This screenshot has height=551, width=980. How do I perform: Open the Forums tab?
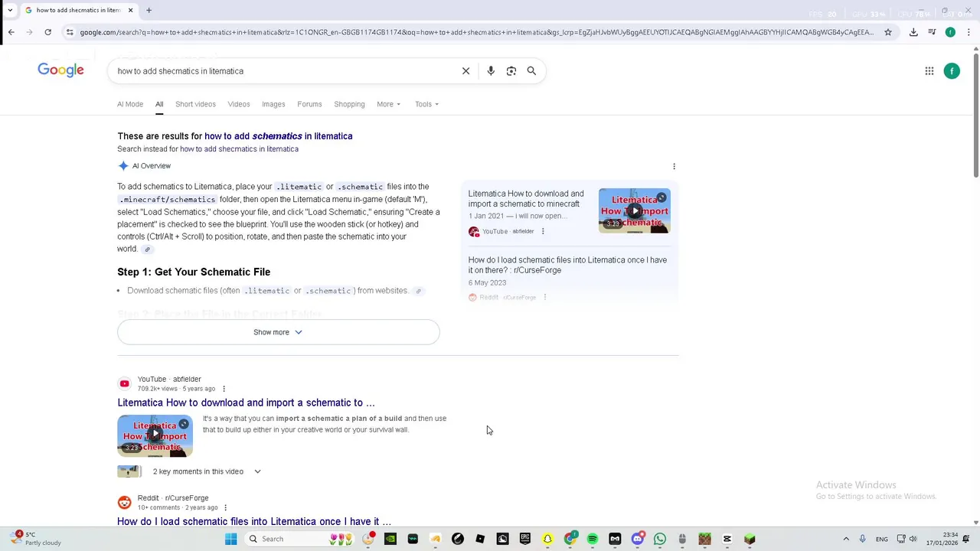tap(309, 104)
